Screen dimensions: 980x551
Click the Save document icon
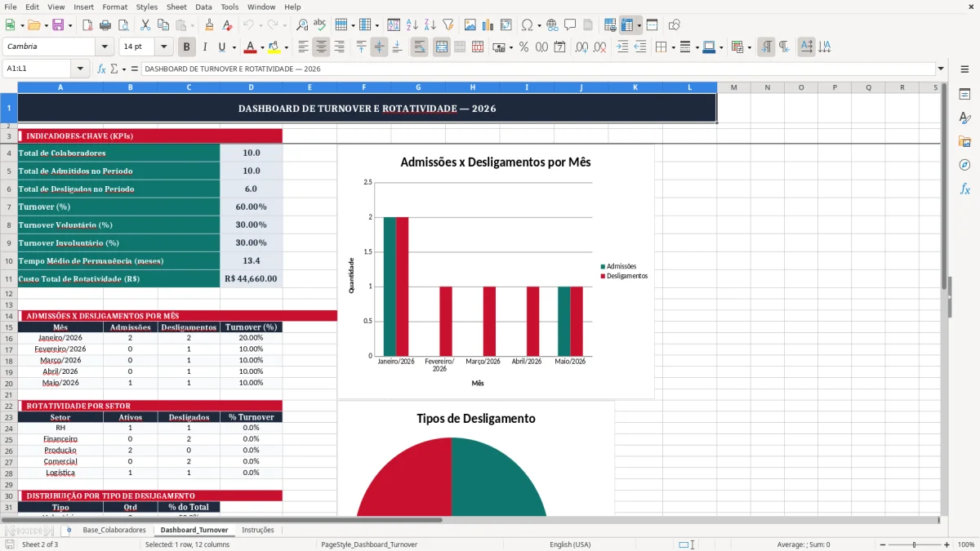pos(57,25)
